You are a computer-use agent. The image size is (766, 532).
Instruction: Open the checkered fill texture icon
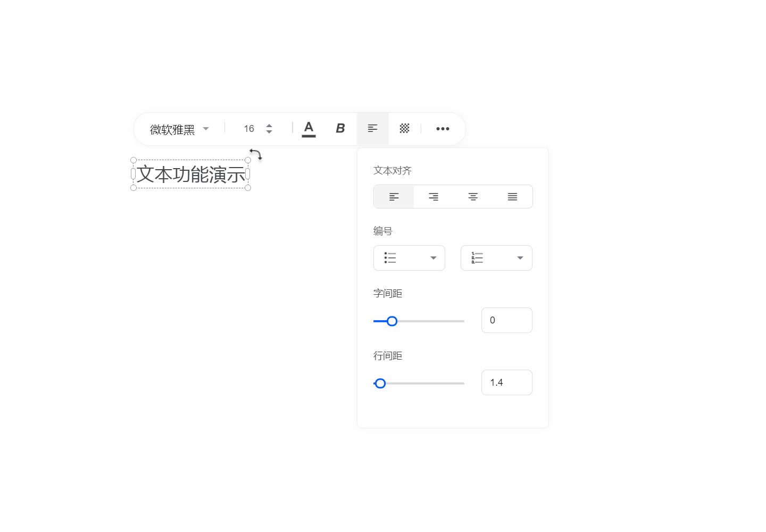(x=404, y=129)
